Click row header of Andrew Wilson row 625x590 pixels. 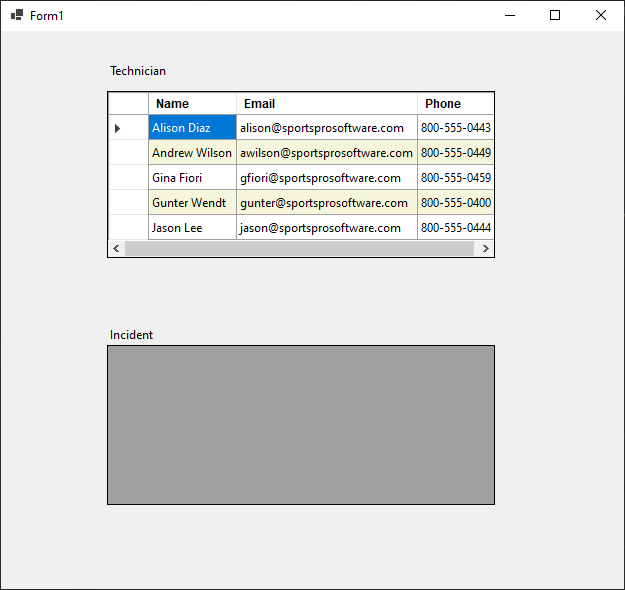(x=128, y=152)
